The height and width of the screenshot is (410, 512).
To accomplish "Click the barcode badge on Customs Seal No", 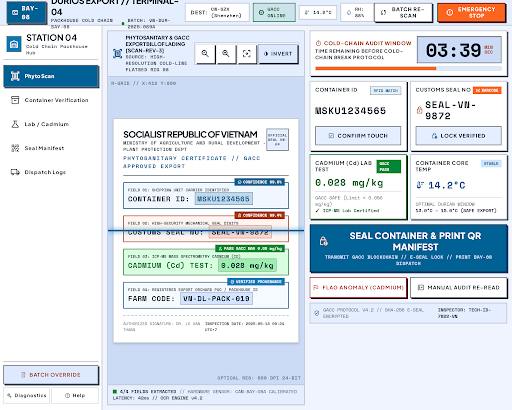I will coord(487,90).
